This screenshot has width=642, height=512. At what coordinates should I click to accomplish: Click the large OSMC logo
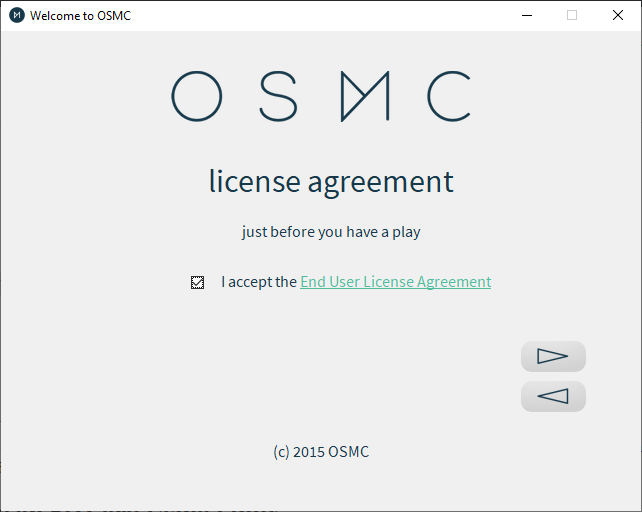pos(321,96)
